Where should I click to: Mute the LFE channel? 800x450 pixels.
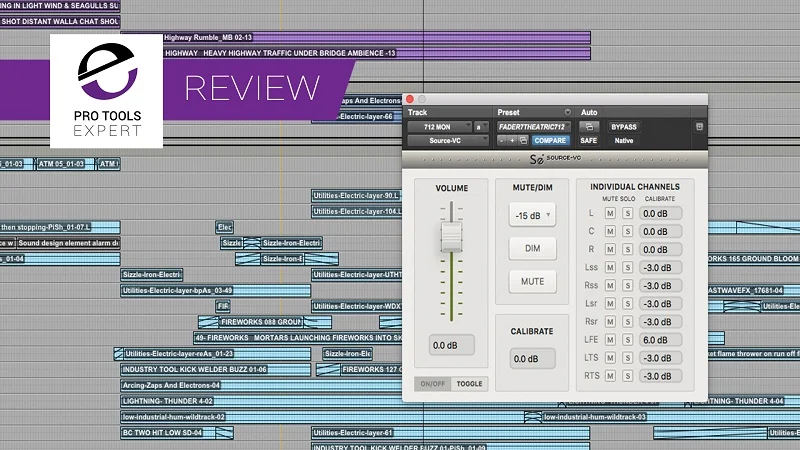click(610, 340)
